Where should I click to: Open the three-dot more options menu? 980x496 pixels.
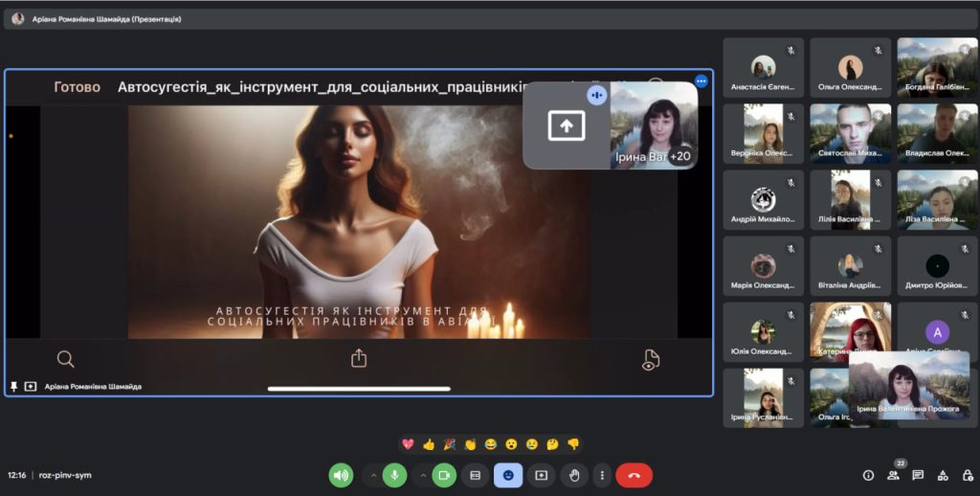pos(601,475)
